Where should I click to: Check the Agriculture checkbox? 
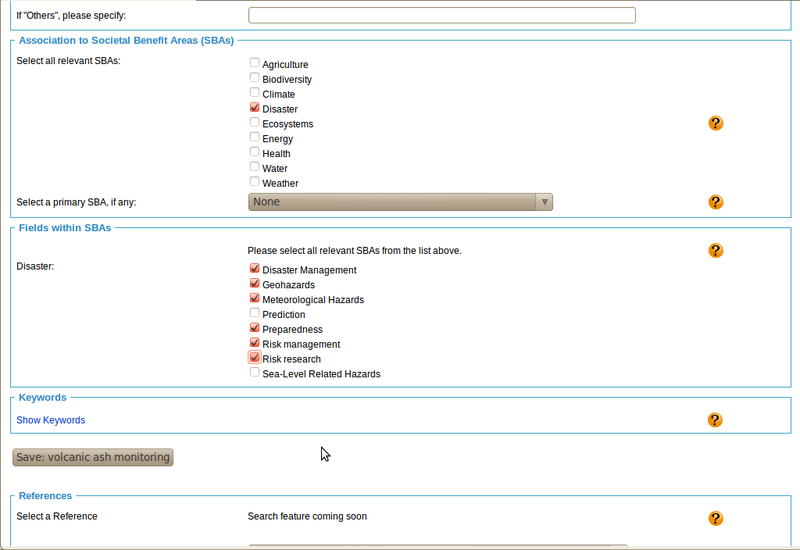255,63
